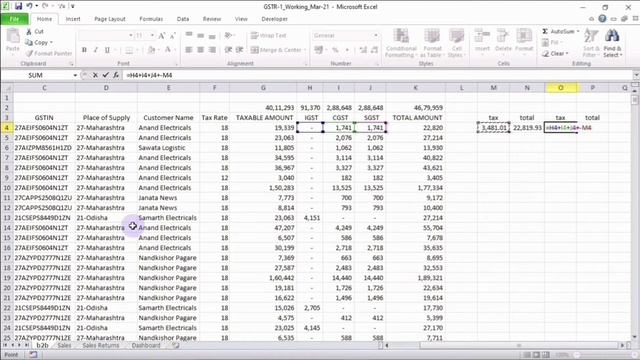This screenshot has width=640, height=360.
Task: Confirm formula with the checkmark button
Action: 105,75
